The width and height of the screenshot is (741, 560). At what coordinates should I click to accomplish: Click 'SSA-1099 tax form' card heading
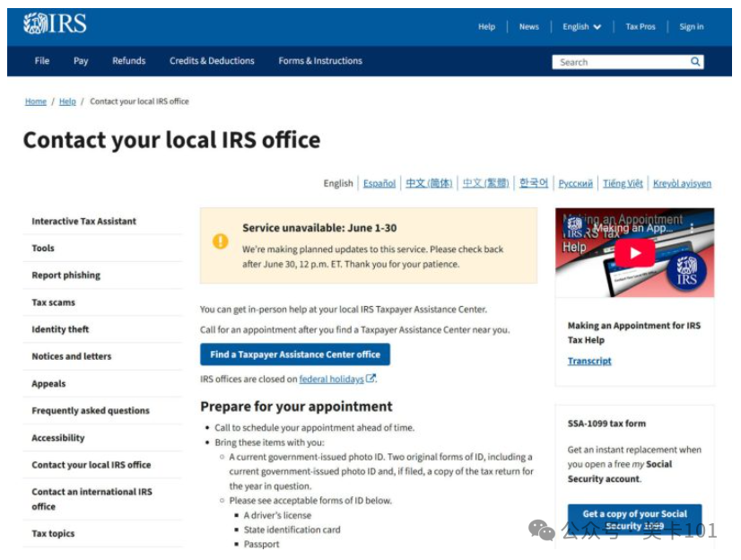point(606,423)
